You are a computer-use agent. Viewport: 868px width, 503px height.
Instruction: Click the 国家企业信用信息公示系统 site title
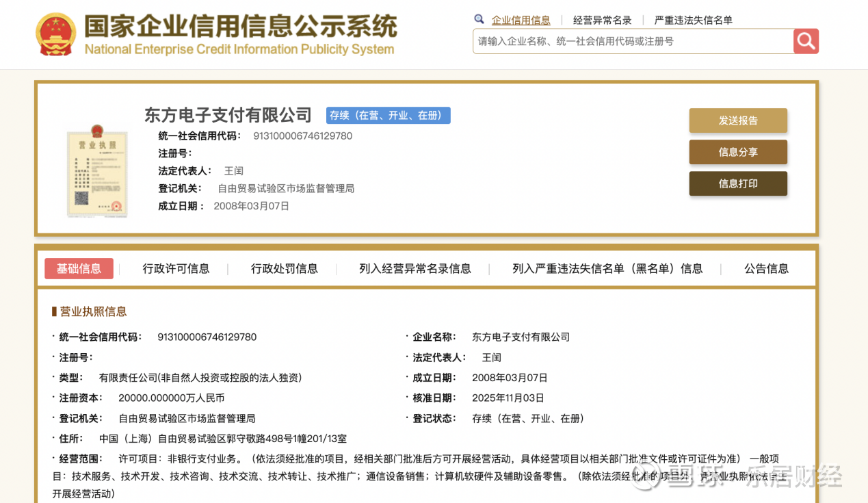[240, 26]
